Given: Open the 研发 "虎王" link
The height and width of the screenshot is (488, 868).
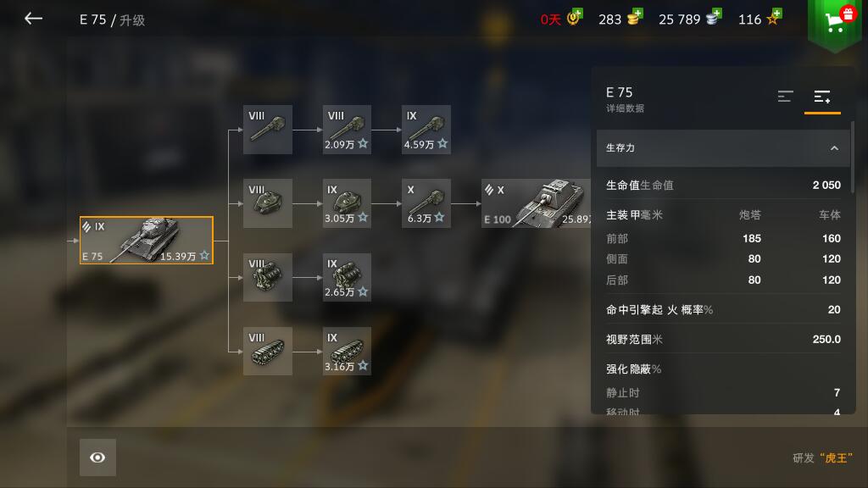Looking at the screenshot, I should (x=822, y=458).
